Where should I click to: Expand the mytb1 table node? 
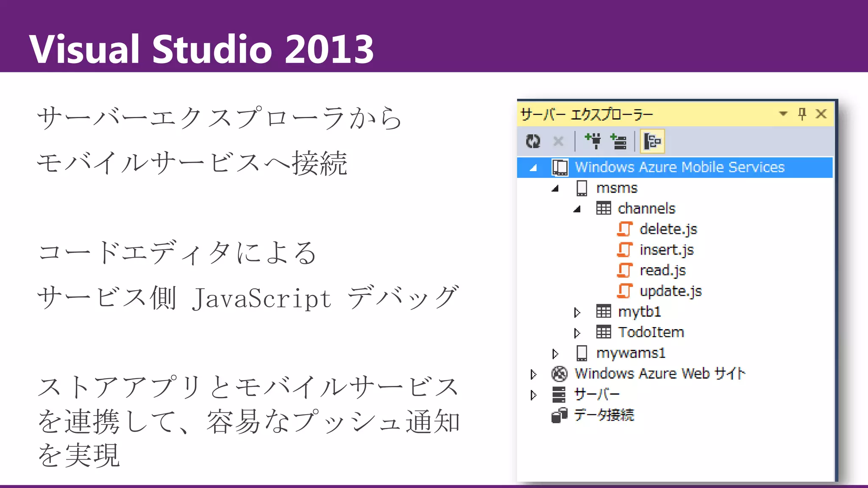pyautogui.click(x=577, y=313)
